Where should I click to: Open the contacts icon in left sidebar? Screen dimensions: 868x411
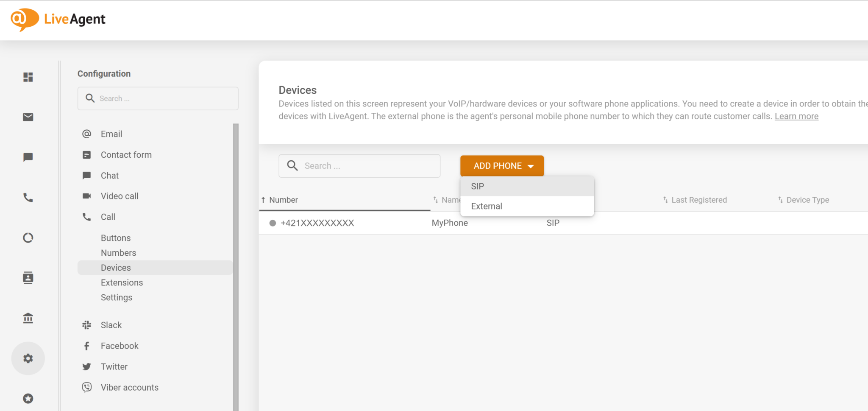(x=28, y=278)
